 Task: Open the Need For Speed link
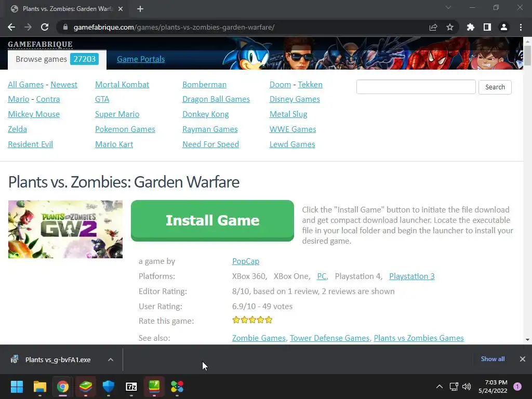211,144
